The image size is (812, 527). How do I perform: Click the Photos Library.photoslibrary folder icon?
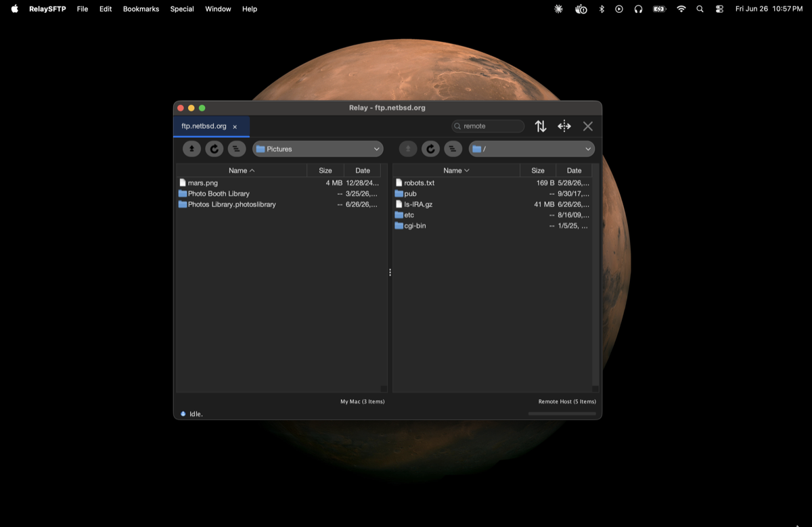pos(183,204)
